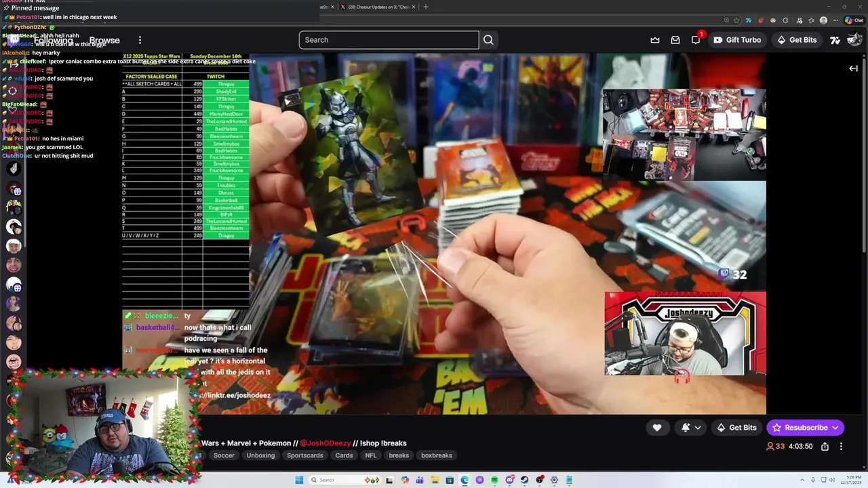
Task: Click Get Bits below the stream
Action: click(x=736, y=428)
